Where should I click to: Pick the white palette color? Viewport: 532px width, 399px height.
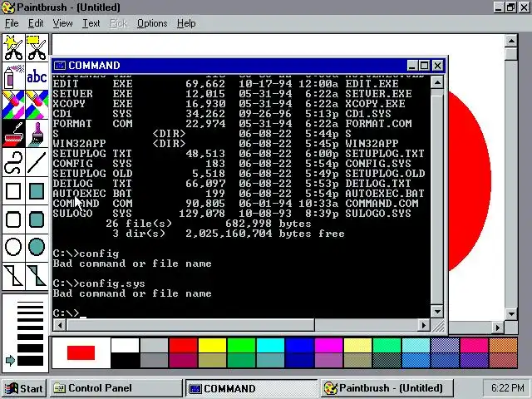pos(126,346)
